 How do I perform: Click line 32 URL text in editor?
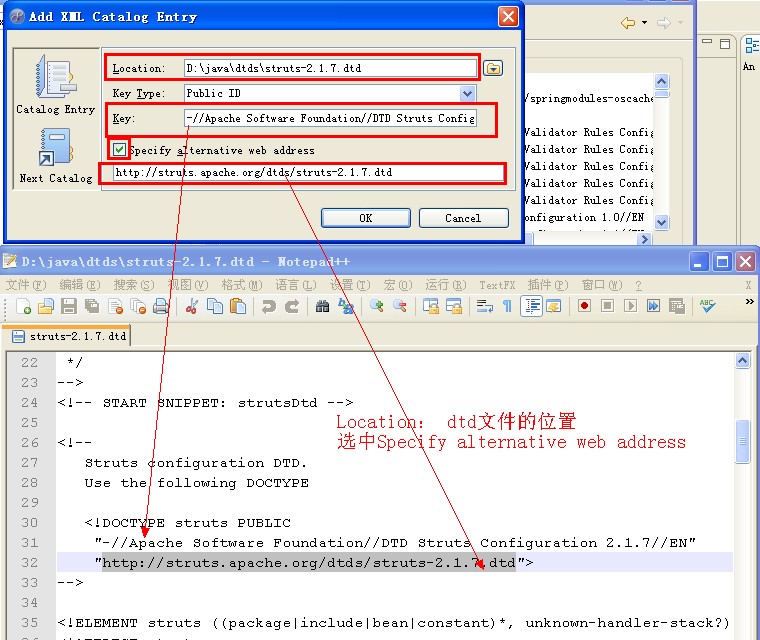pyautogui.click(x=309, y=562)
